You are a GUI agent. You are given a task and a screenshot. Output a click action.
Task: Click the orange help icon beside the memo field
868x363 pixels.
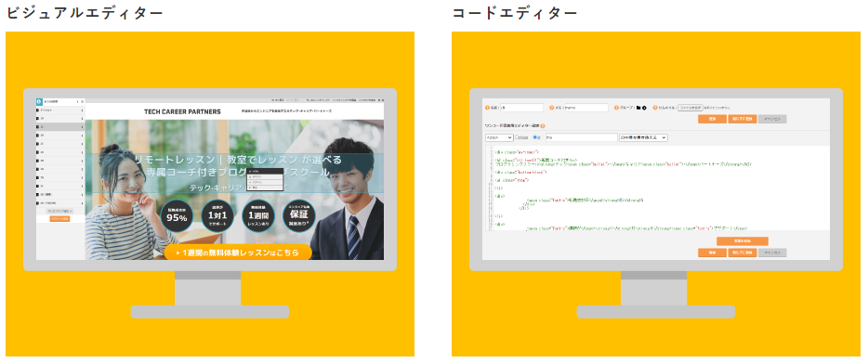coord(551,108)
